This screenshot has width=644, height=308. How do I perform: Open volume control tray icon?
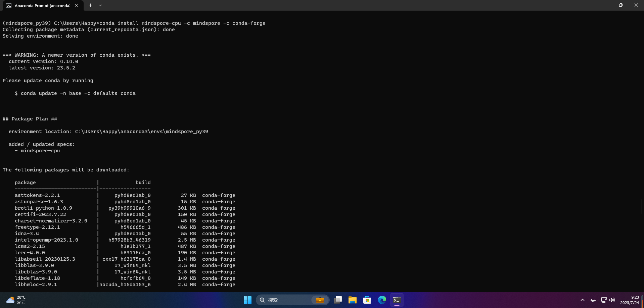612,300
